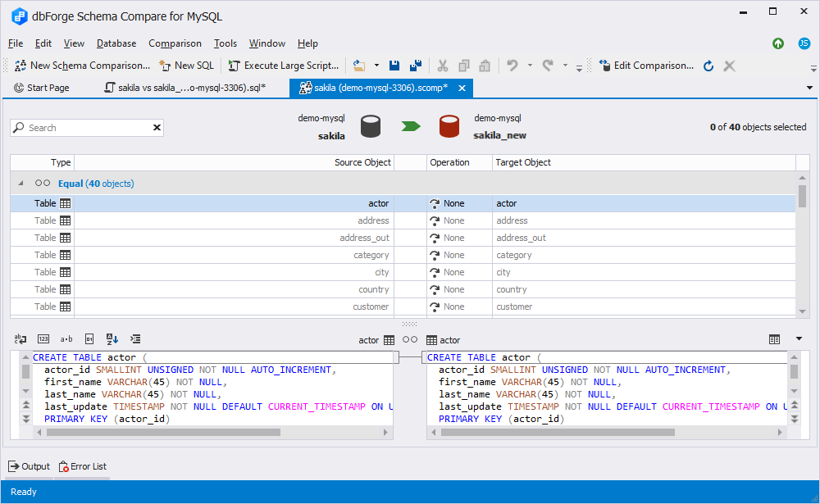The width and height of the screenshot is (820, 504).
Task: Toggle the 01 comparison option icon
Action: pyautogui.click(x=89, y=339)
